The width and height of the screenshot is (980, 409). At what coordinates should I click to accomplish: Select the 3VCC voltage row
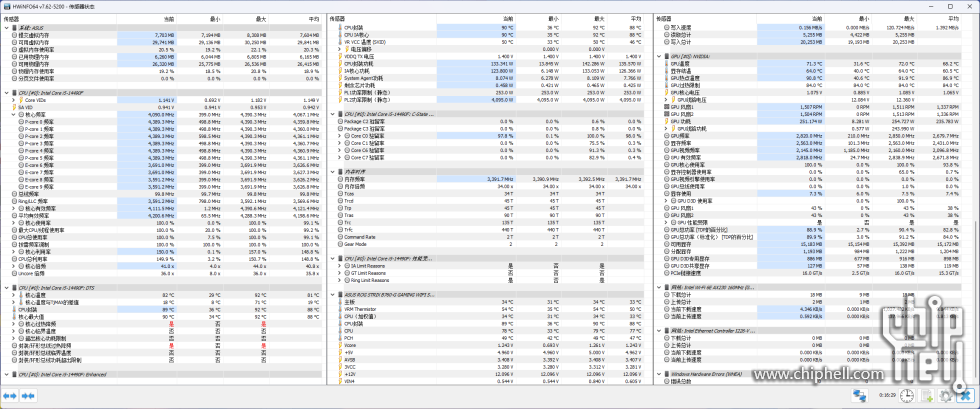[489, 367]
